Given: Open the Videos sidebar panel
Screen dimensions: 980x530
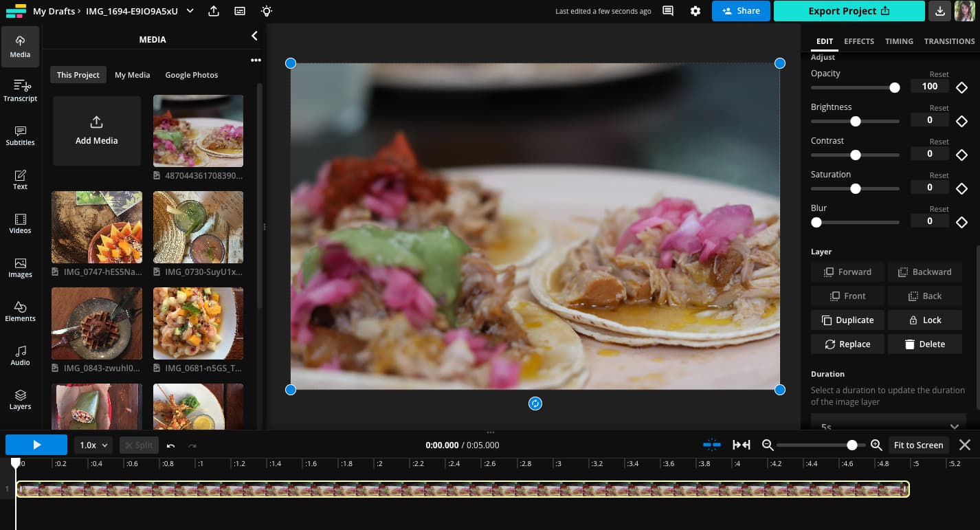Looking at the screenshot, I should tap(20, 223).
